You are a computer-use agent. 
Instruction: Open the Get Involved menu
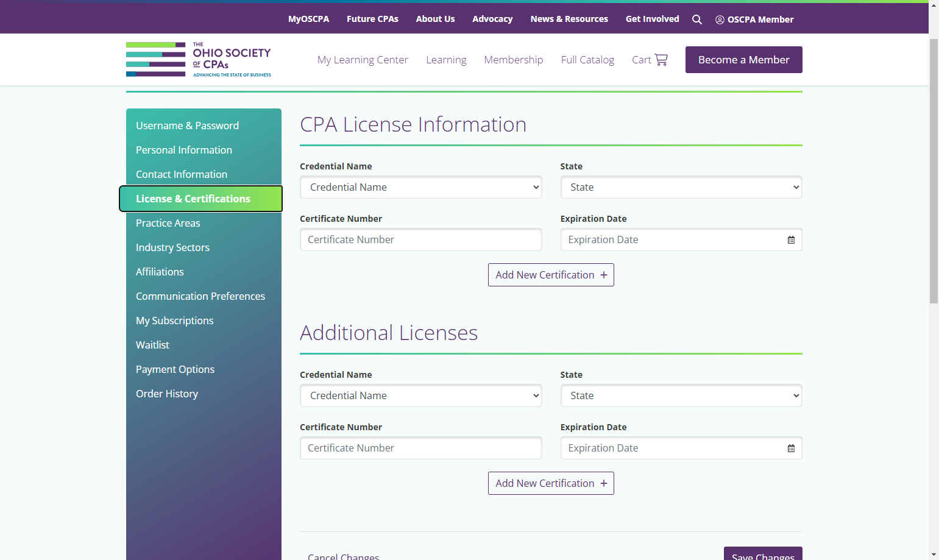point(653,19)
